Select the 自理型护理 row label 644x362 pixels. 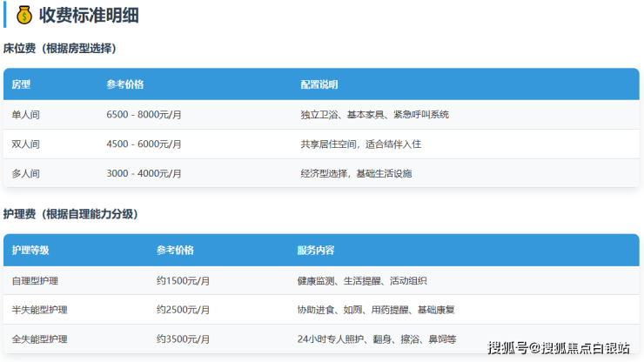[35, 281]
